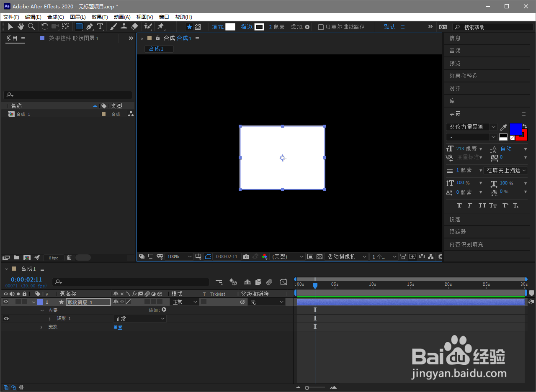Hide the Shape Layer 1 eye toggle
536x392 pixels.
[6, 302]
